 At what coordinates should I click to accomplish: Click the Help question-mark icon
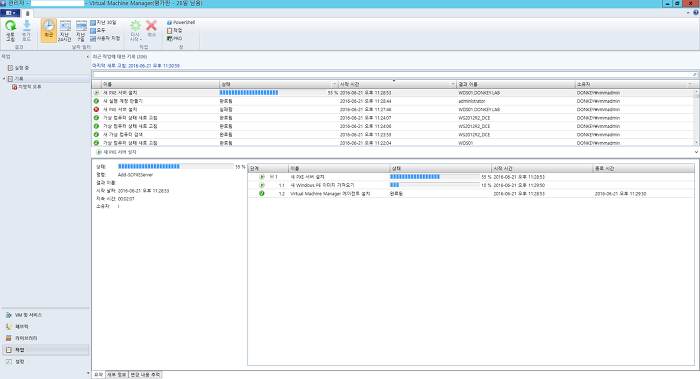(x=696, y=13)
